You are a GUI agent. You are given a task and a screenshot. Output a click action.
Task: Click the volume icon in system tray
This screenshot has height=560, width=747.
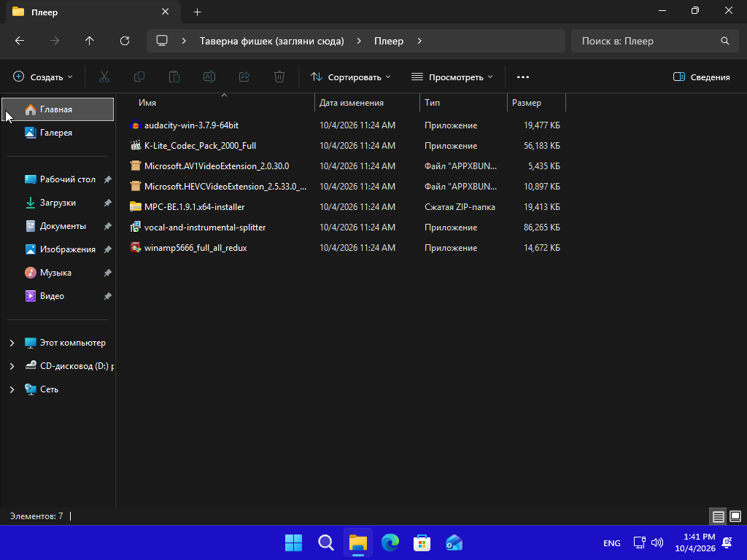657,542
